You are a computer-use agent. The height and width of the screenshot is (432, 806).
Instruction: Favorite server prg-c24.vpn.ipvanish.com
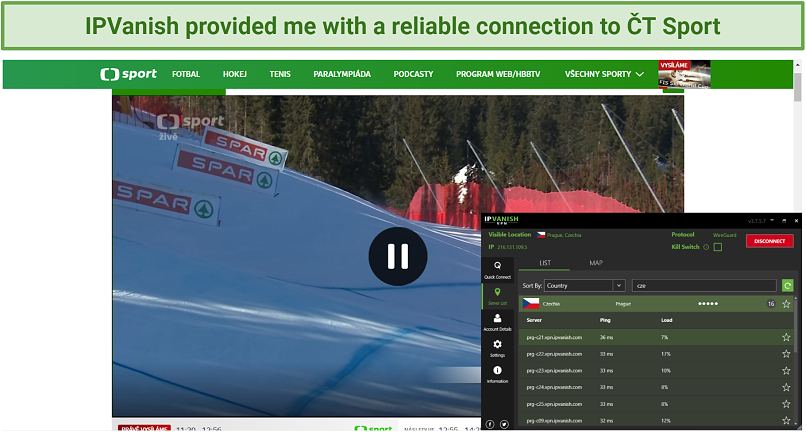point(786,387)
